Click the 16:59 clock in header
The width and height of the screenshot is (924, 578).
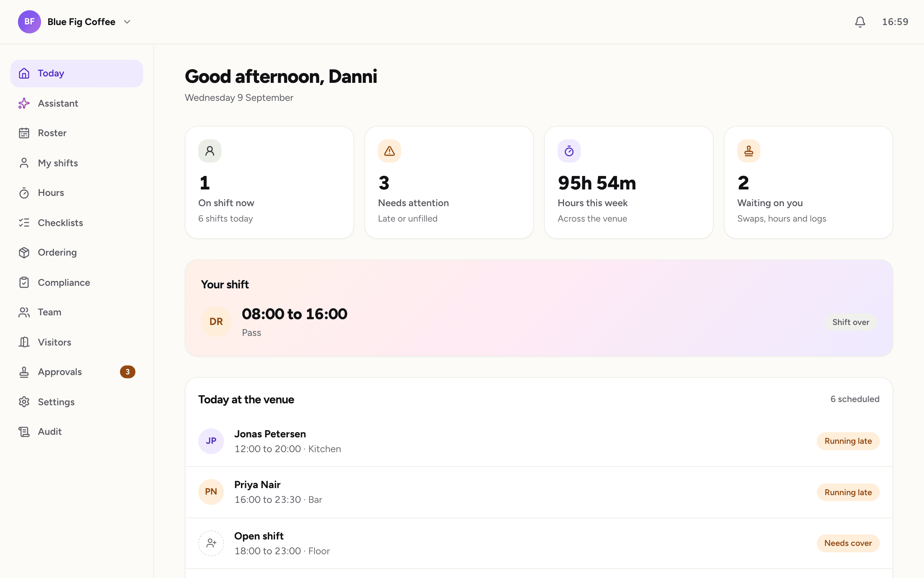[x=895, y=22]
